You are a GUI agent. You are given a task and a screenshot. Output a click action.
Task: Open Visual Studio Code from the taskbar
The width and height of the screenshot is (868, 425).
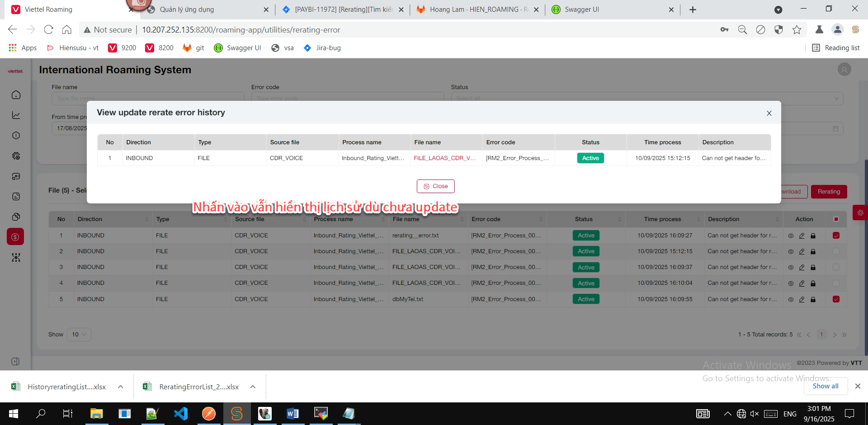coord(180,414)
